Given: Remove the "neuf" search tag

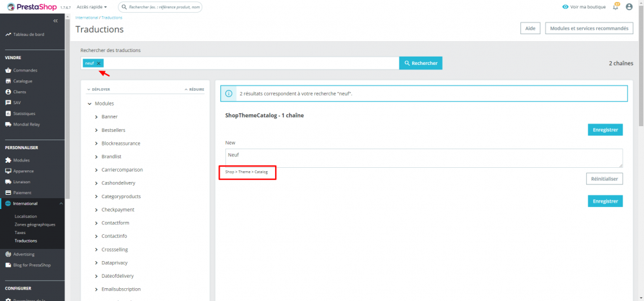Looking at the screenshot, I should 99,63.
